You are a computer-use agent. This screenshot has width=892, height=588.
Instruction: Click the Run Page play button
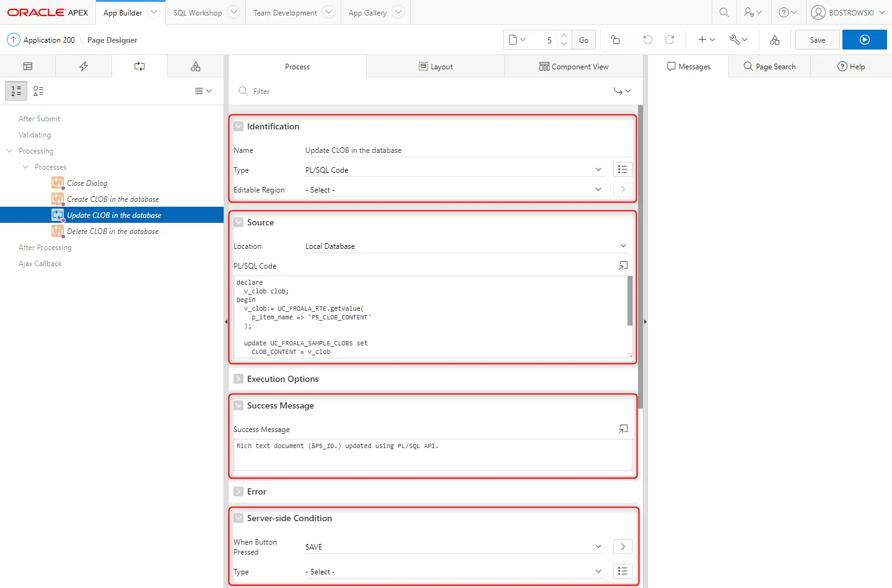point(864,40)
